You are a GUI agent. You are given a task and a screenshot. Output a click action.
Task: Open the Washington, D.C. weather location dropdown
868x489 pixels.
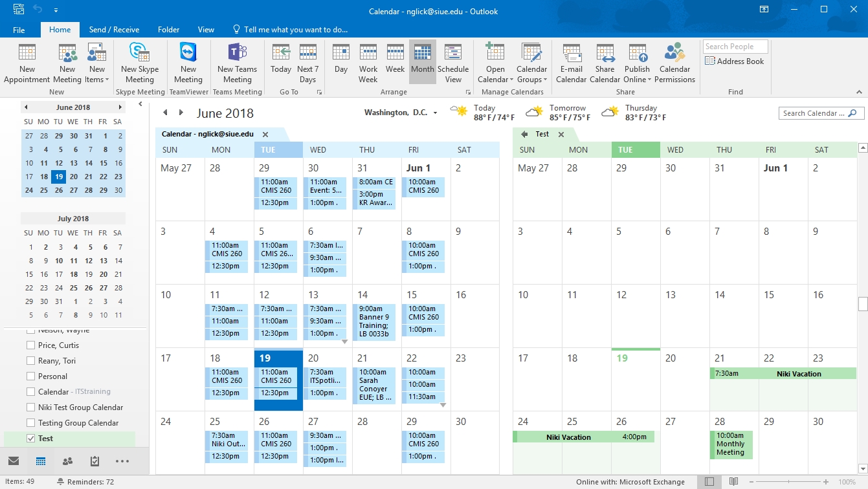(435, 113)
